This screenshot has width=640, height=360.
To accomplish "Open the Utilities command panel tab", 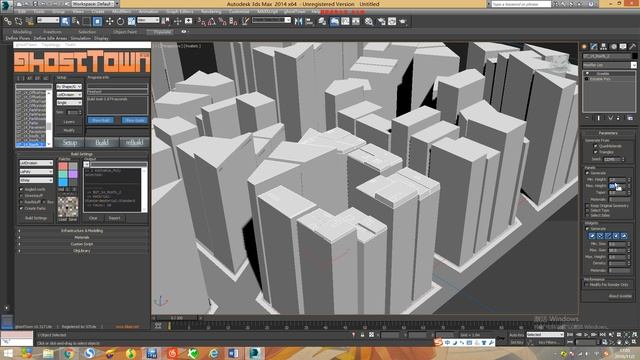I will (x=632, y=47).
